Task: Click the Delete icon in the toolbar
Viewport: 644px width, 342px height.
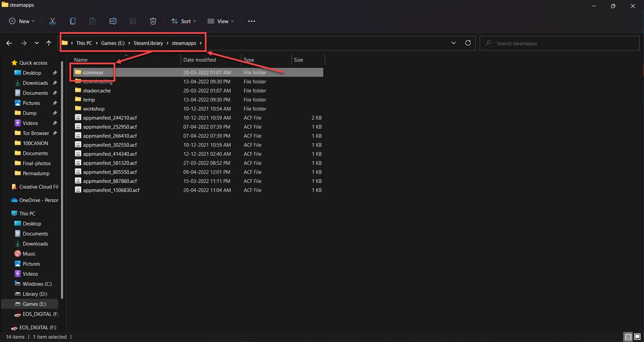Action: tap(153, 21)
